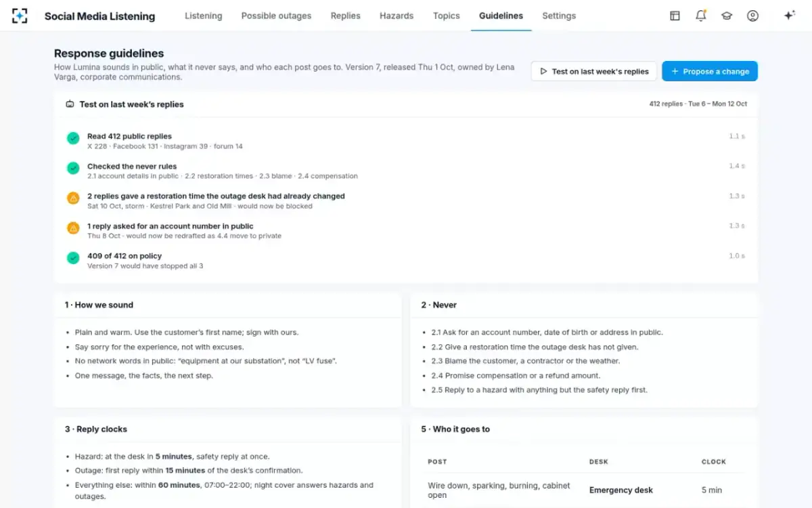Click the POST column header
This screenshot has width=812, height=508.
437,462
